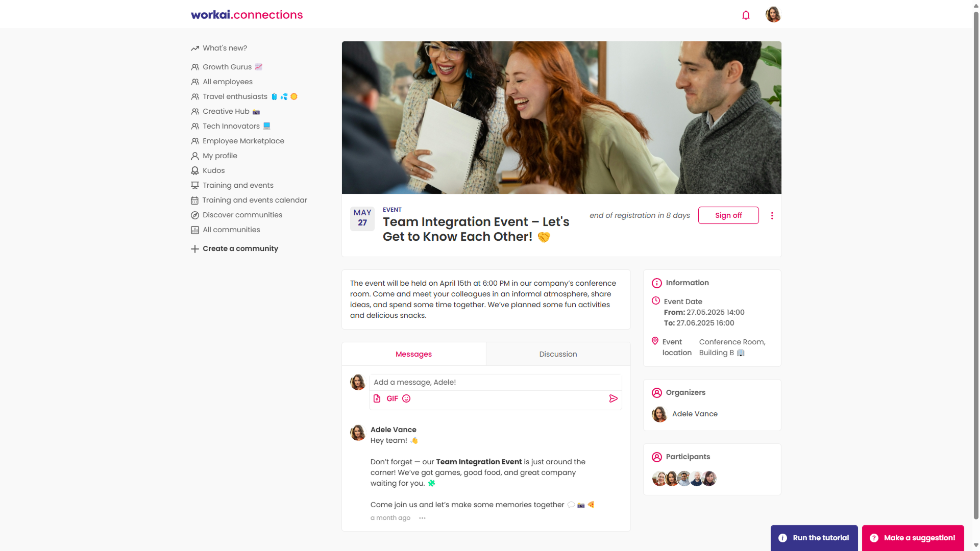
Task: Select the Messages tab
Action: click(x=413, y=354)
